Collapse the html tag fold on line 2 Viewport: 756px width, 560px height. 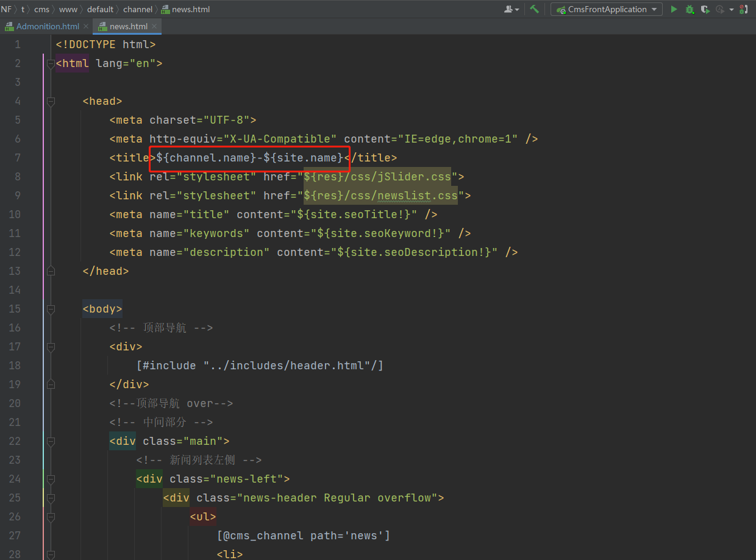pyautogui.click(x=51, y=63)
